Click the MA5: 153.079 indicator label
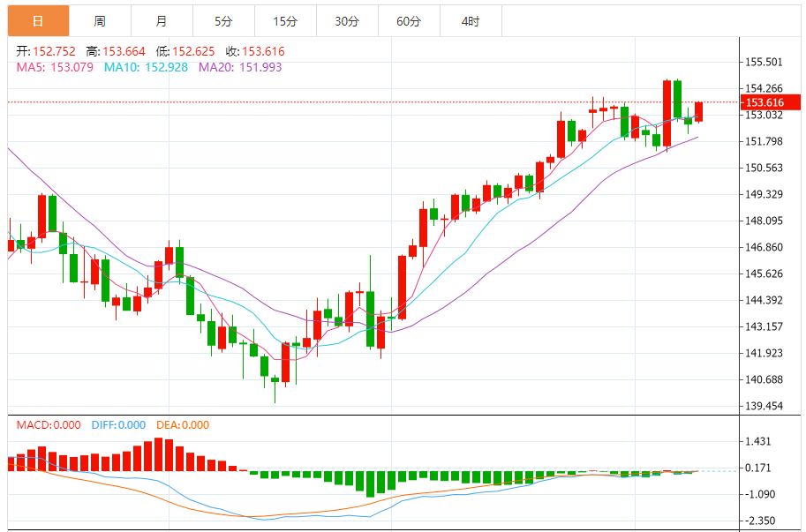The width and height of the screenshot is (806, 532). tap(55, 67)
